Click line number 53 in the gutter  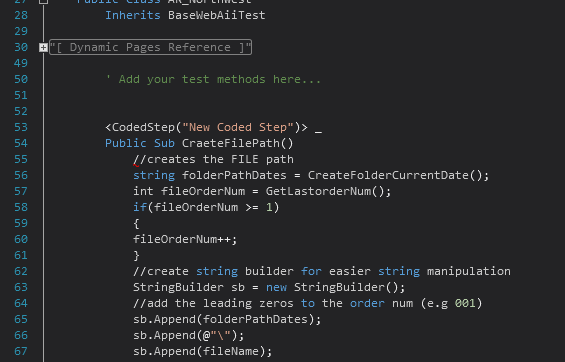pos(21,127)
